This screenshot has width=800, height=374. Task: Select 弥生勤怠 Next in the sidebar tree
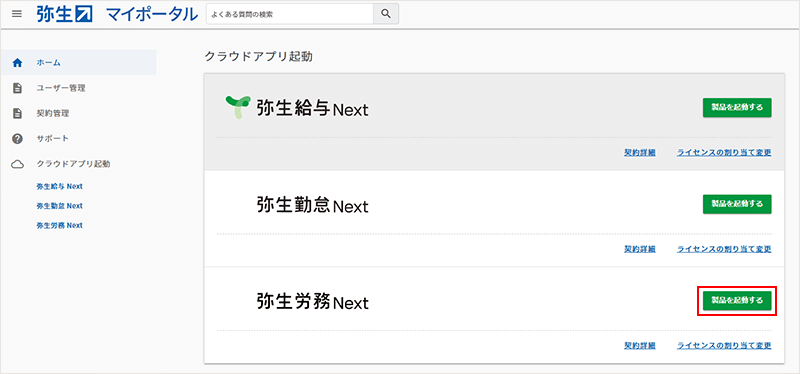click(x=60, y=206)
